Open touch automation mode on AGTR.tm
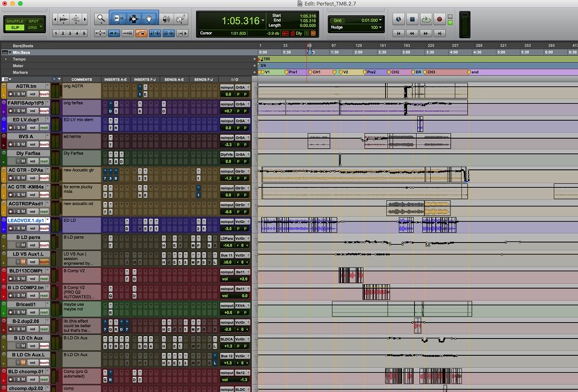 click(x=44, y=94)
